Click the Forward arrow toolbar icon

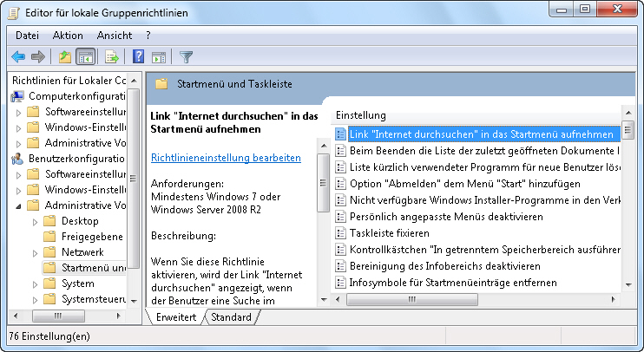(37, 57)
